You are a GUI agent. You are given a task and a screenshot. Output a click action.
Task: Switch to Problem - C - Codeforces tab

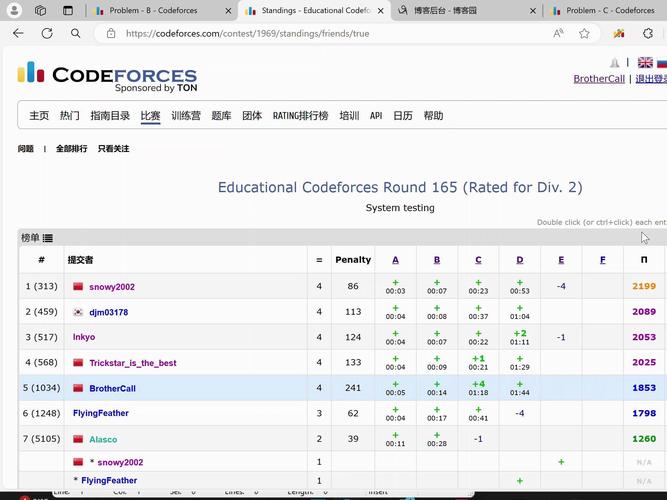(610, 10)
